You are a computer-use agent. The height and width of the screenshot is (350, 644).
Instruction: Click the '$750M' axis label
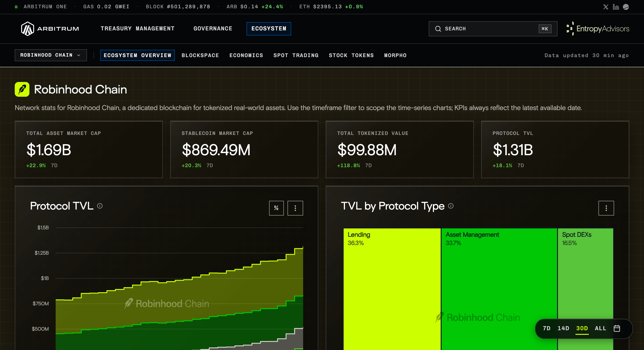pyautogui.click(x=41, y=303)
